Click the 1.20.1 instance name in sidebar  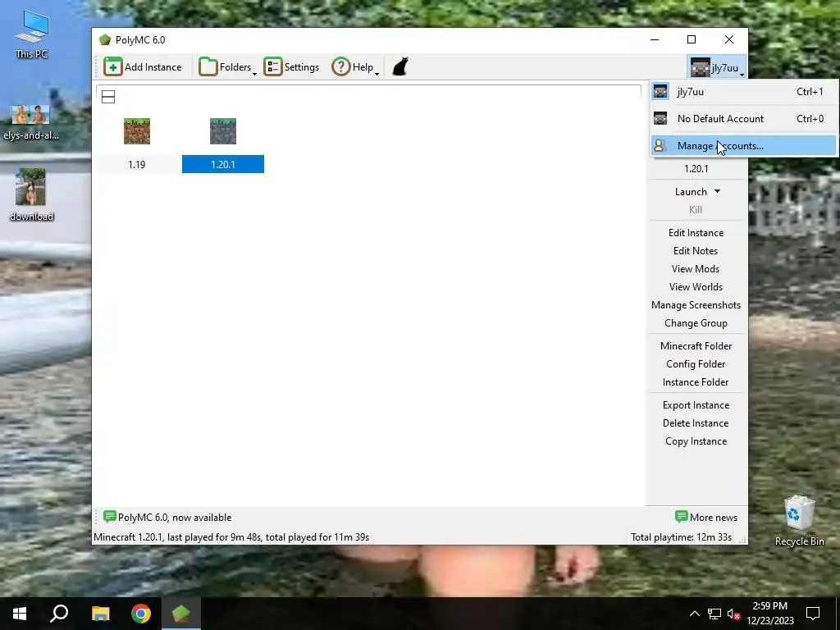tap(696, 169)
